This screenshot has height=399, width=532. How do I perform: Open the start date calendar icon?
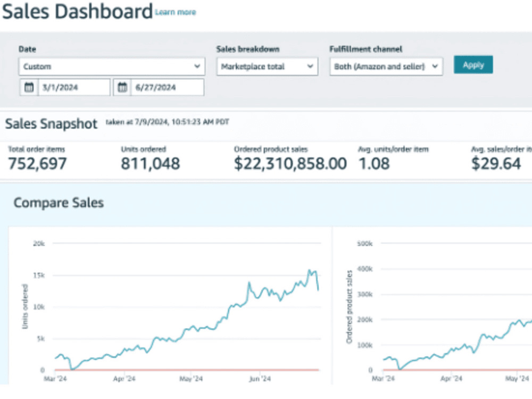tap(29, 87)
